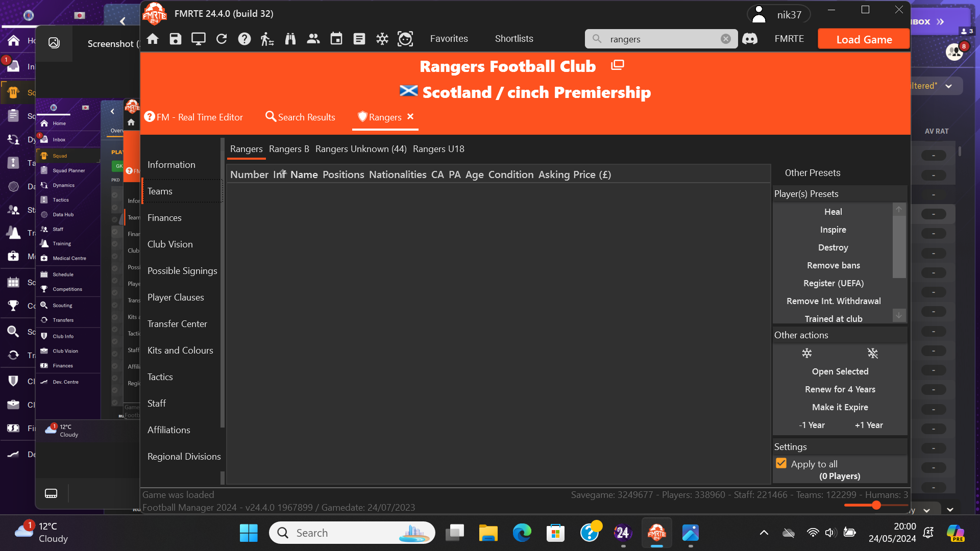Open Favorites in top toolbar
The width and height of the screenshot is (980, 551).
point(449,39)
